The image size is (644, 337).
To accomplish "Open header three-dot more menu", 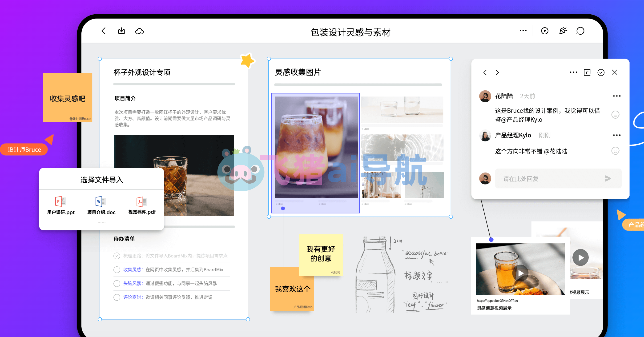I will point(523,31).
